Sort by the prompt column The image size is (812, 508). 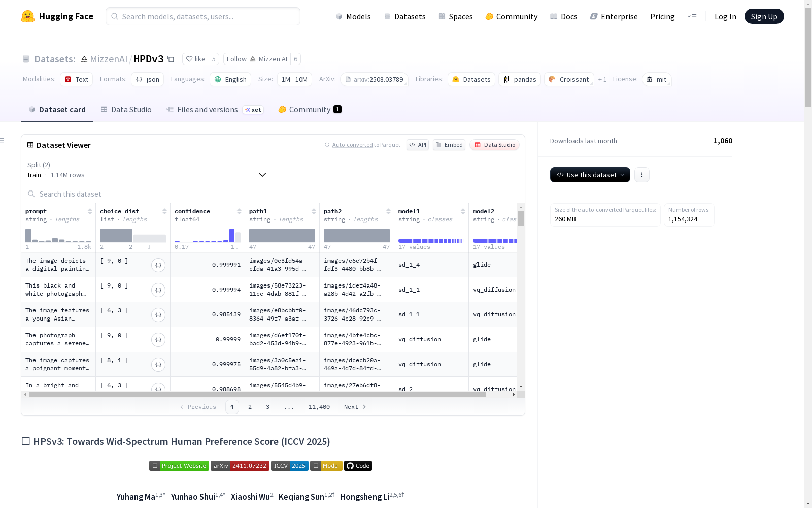[90, 211]
